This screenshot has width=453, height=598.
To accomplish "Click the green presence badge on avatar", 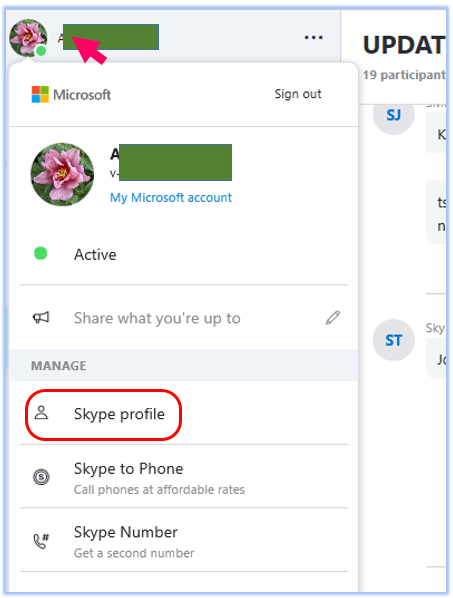I will point(41,51).
